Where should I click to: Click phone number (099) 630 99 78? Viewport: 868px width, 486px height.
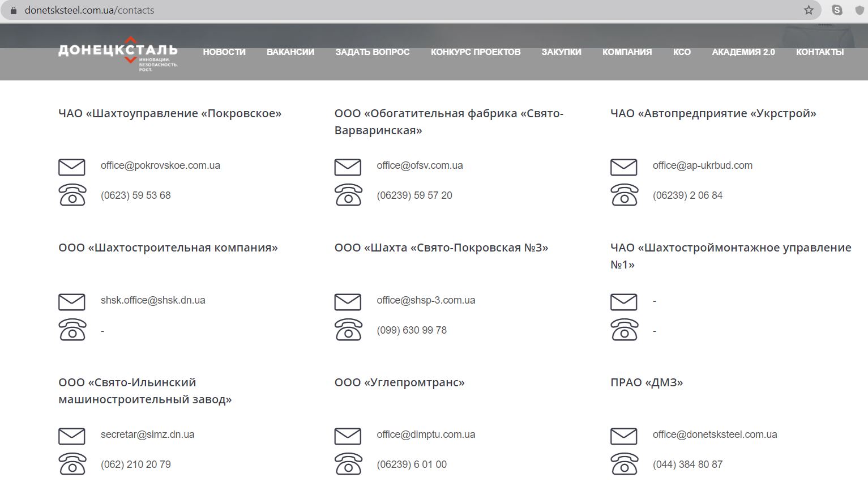(412, 330)
